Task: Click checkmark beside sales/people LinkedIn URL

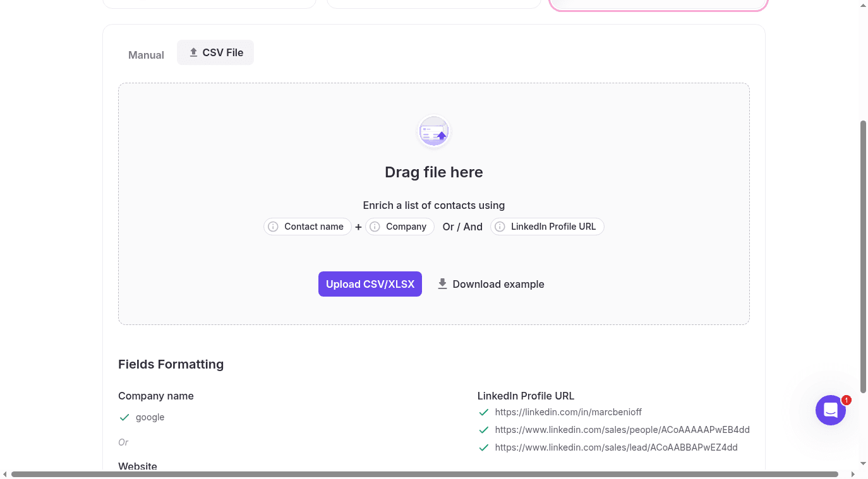Action: click(484, 430)
